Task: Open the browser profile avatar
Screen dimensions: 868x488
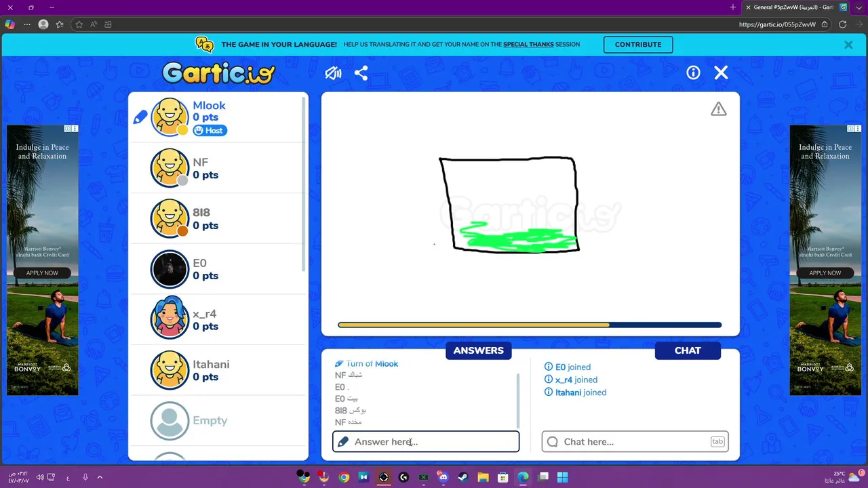Action: 43,24
